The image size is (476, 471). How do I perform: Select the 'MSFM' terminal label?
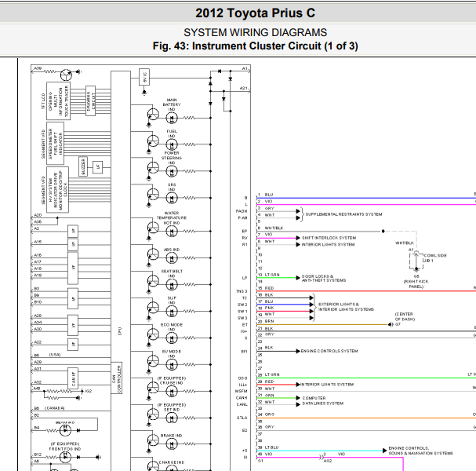[242, 391]
